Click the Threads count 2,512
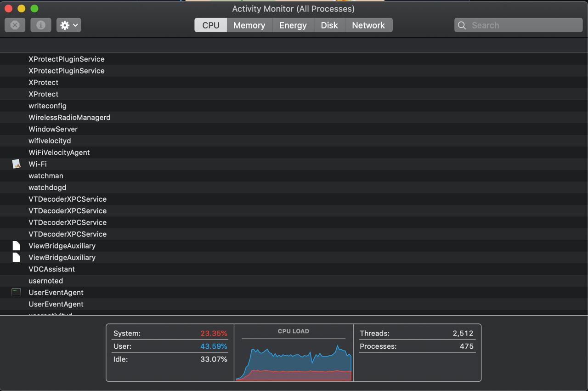The width and height of the screenshot is (588, 391). click(x=463, y=333)
